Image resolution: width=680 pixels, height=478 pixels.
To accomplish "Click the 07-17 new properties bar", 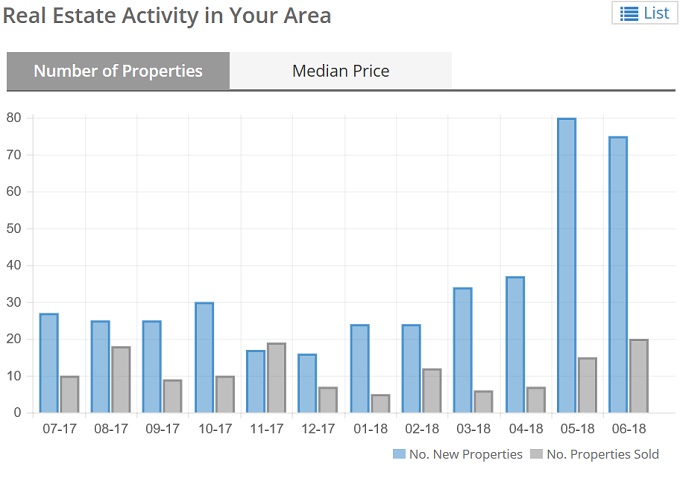I will pos(49,362).
